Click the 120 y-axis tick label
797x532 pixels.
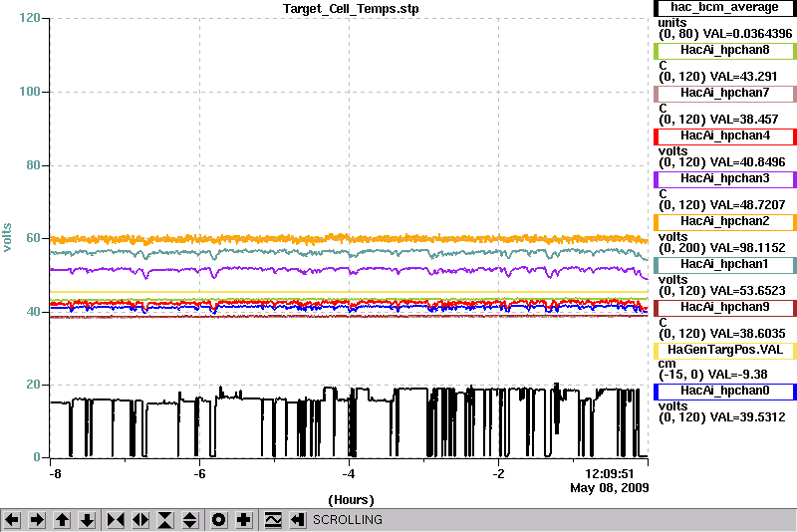[x=30, y=18]
